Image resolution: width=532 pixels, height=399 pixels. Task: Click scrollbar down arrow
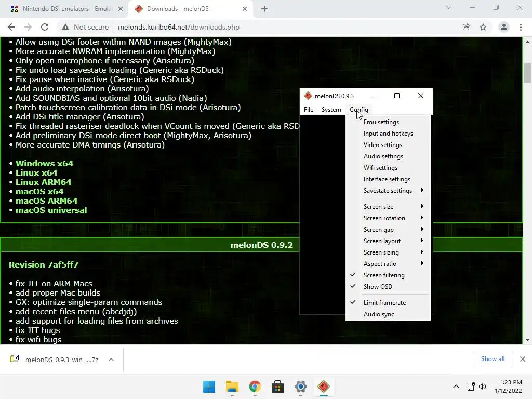(x=527, y=340)
